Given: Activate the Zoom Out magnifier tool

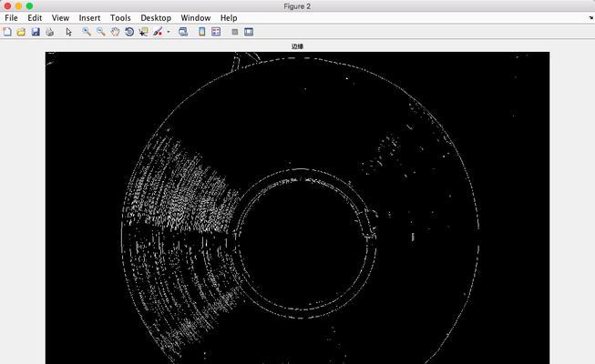Looking at the screenshot, I should [x=100, y=32].
